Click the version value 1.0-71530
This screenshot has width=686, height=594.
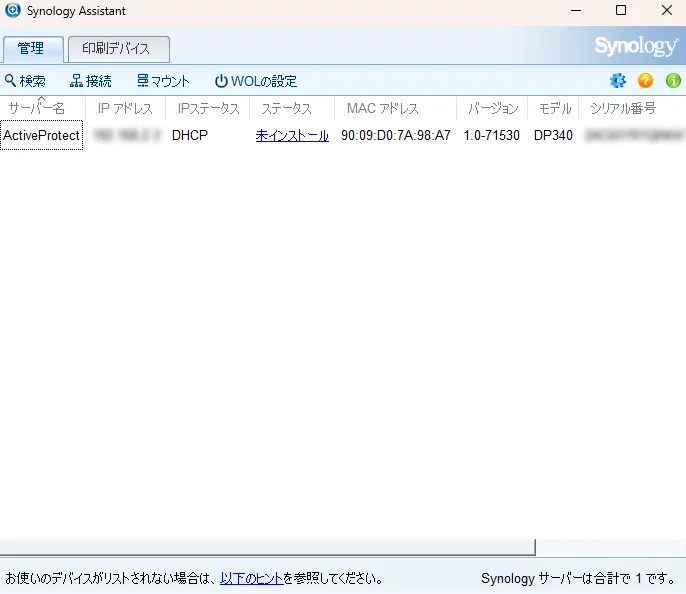(x=491, y=135)
